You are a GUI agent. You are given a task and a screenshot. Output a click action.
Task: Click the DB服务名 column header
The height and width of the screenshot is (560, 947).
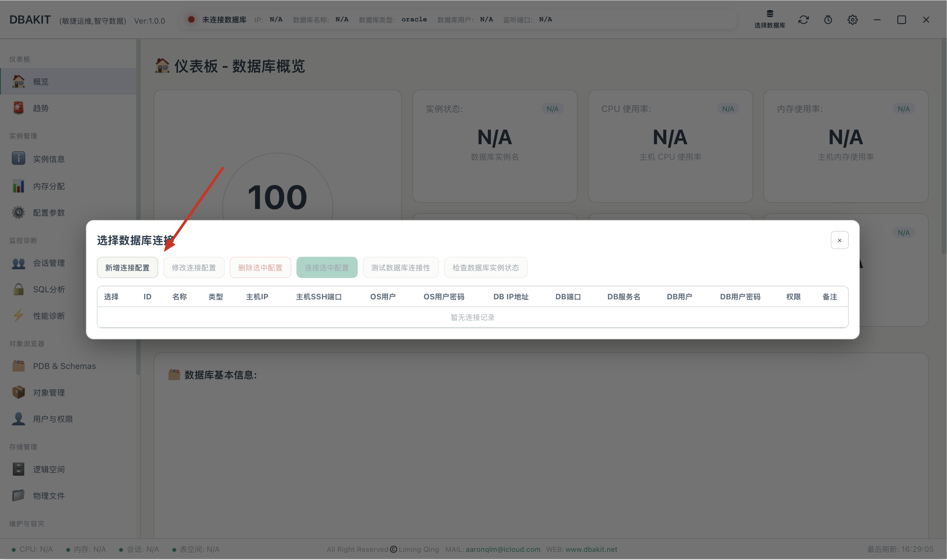pos(624,297)
